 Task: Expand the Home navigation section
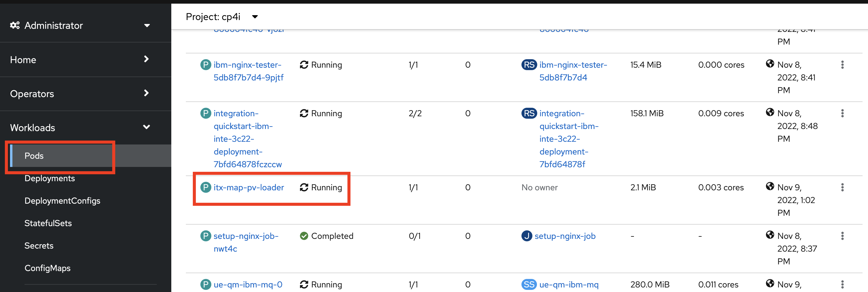pos(80,60)
